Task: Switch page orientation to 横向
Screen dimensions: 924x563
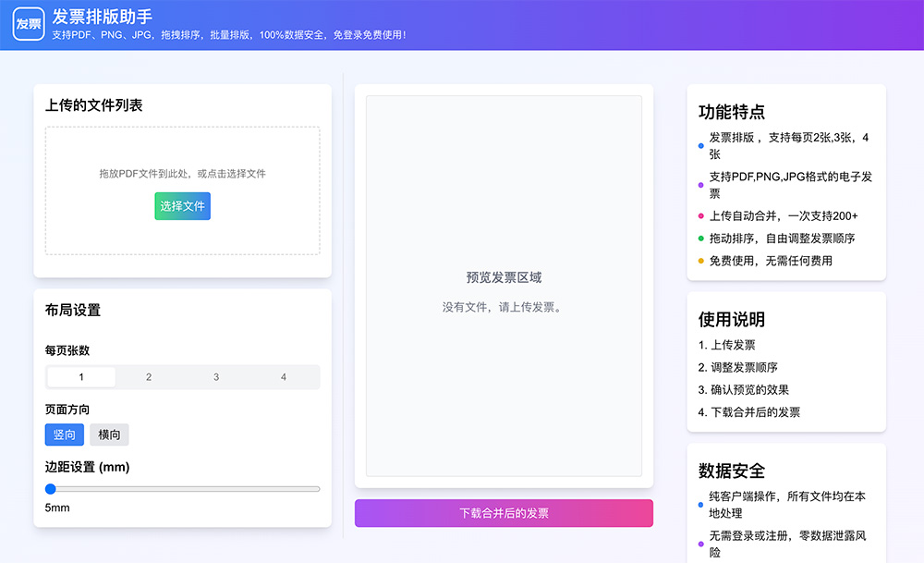Action: tap(108, 434)
